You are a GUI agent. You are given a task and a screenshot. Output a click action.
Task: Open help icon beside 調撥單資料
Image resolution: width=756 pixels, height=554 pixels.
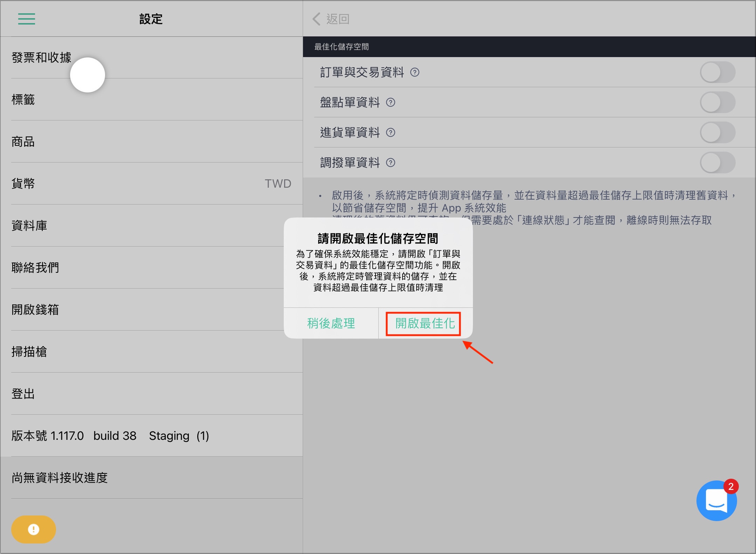391,162
